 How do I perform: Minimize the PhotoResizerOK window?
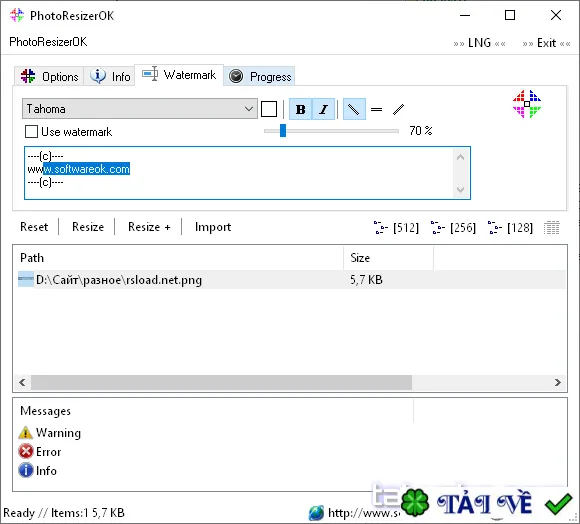pos(465,16)
